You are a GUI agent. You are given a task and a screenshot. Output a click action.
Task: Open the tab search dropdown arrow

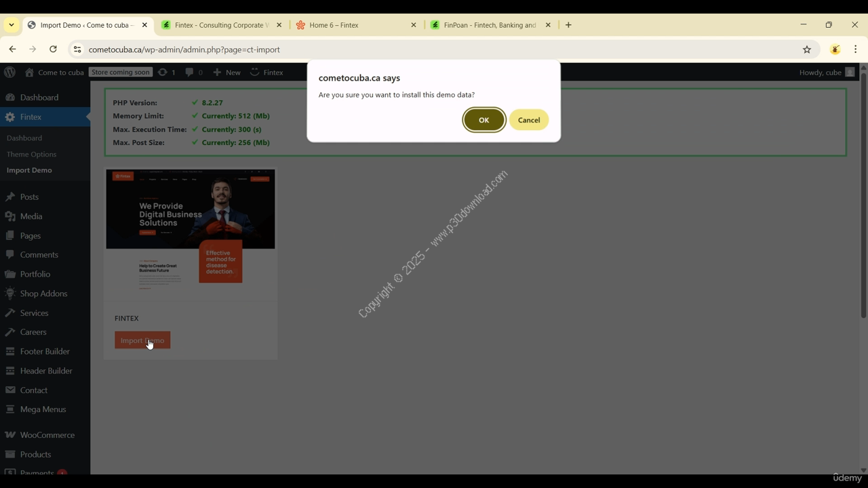[12, 25]
